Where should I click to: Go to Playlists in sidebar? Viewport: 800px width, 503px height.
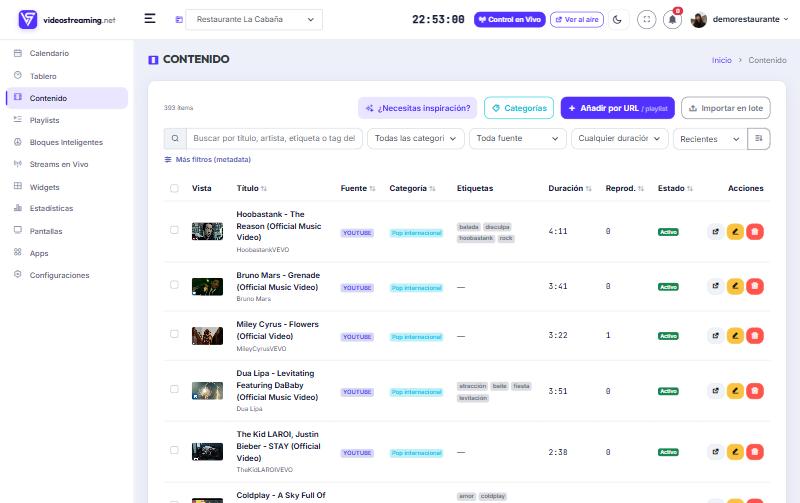click(x=66, y=120)
